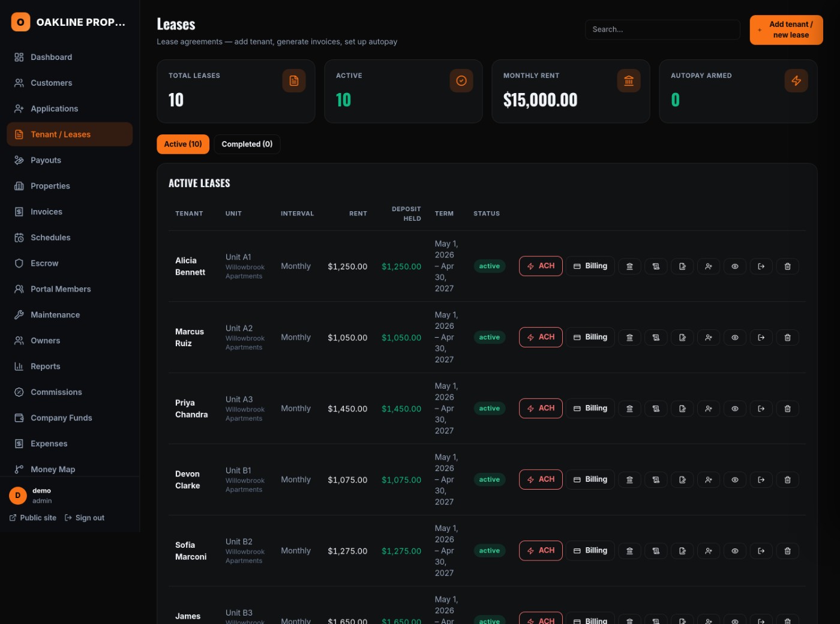Click Add tenant / new lease button

click(786, 30)
